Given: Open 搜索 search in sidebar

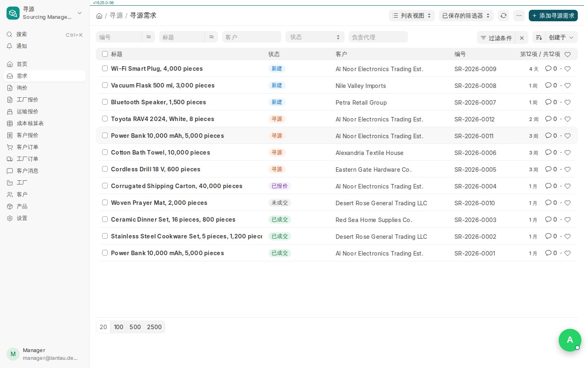Looking at the screenshot, I should (x=45, y=34).
